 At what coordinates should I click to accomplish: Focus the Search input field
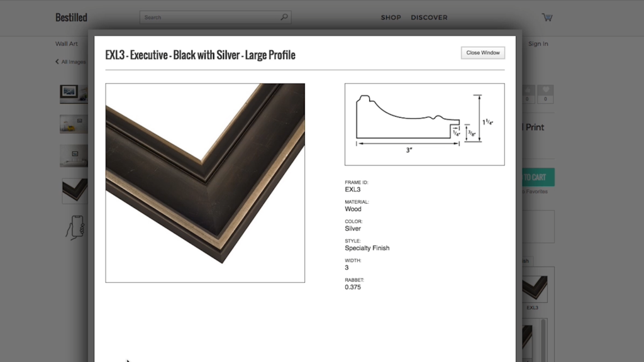(x=211, y=18)
